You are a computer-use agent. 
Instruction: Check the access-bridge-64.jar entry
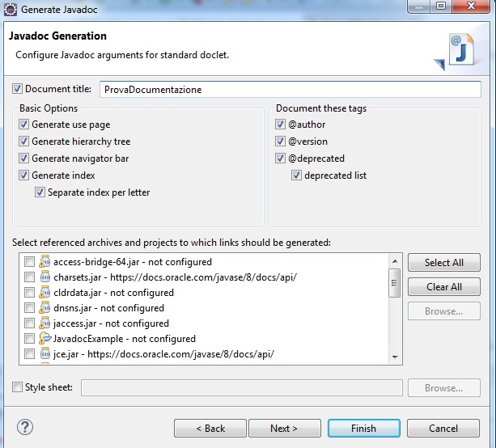[29, 262]
